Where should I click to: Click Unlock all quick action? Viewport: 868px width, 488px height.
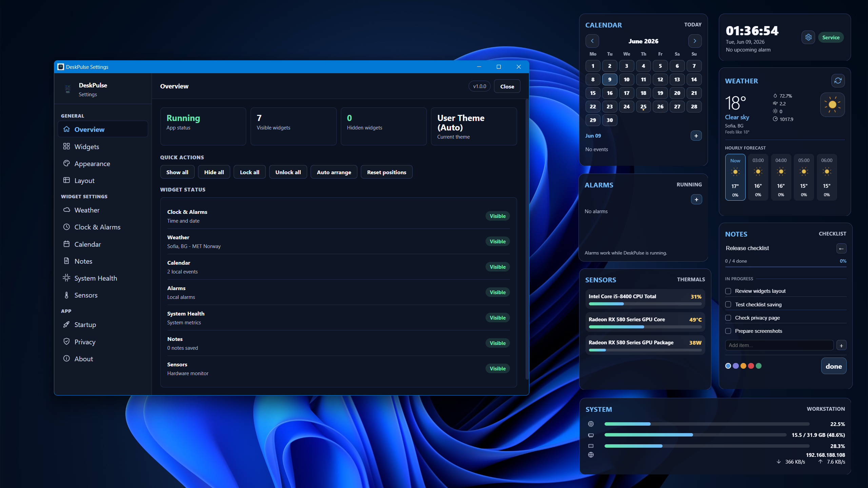point(288,172)
